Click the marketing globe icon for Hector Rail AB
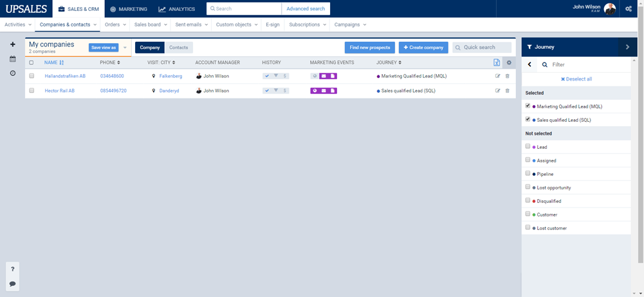The height and width of the screenshot is (297, 644). click(x=315, y=91)
